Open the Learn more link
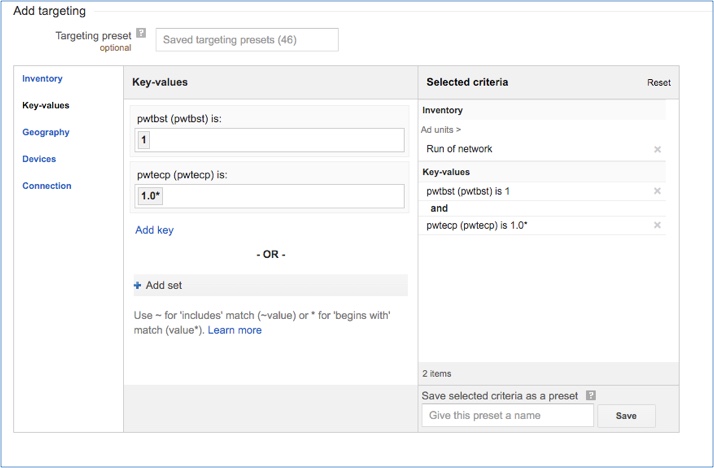This screenshot has width=714, height=468. point(235,330)
